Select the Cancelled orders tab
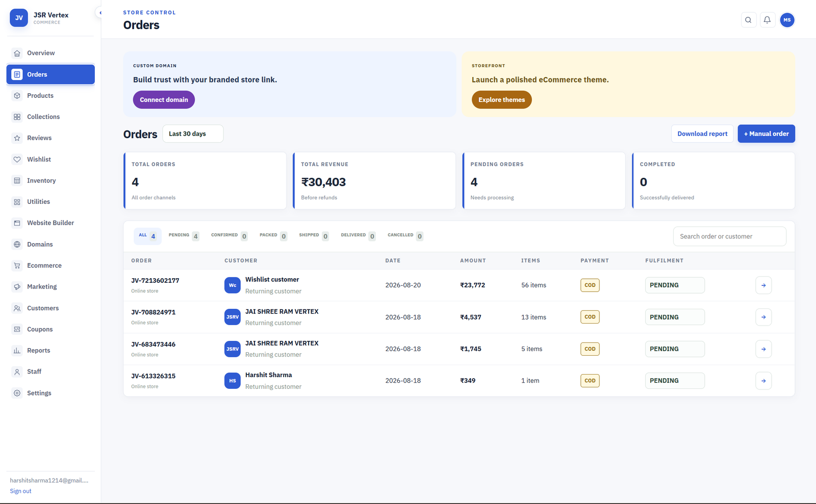This screenshot has height=504, width=816. (x=405, y=236)
